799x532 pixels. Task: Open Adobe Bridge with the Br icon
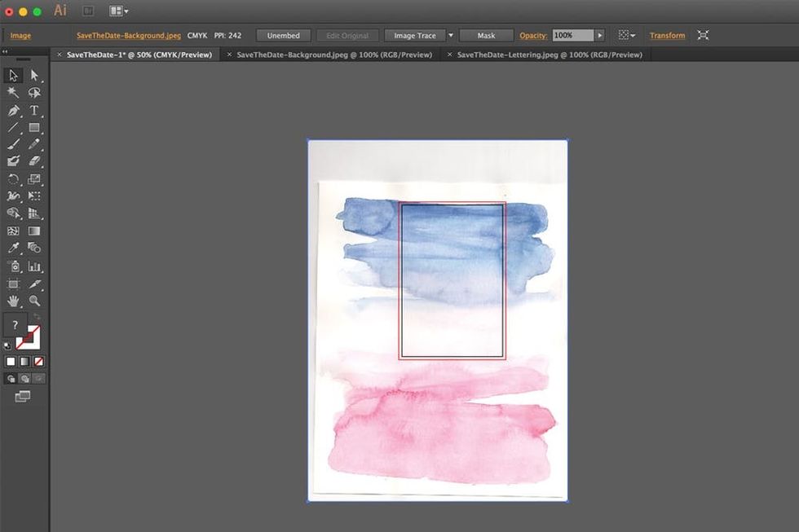87,11
